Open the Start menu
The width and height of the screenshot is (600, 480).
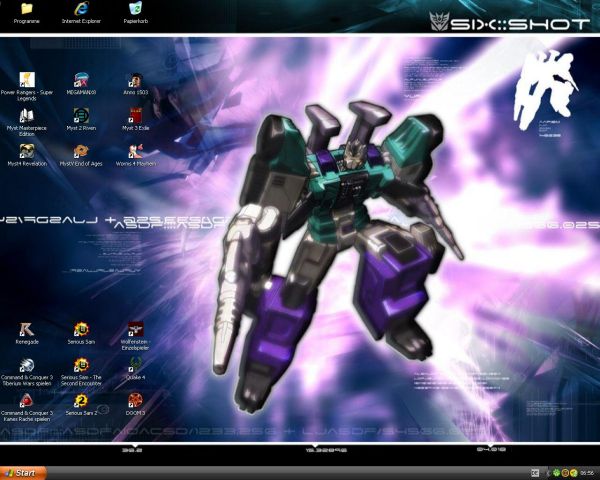click(x=23, y=473)
